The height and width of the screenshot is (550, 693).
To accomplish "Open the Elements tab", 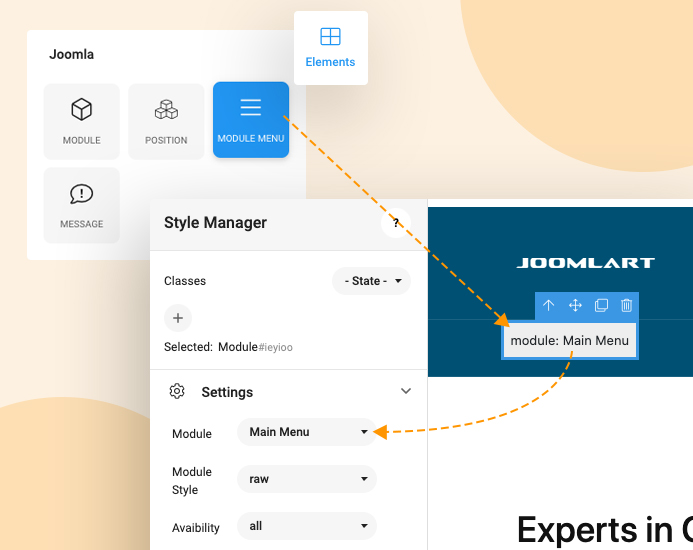I will tap(331, 48).
